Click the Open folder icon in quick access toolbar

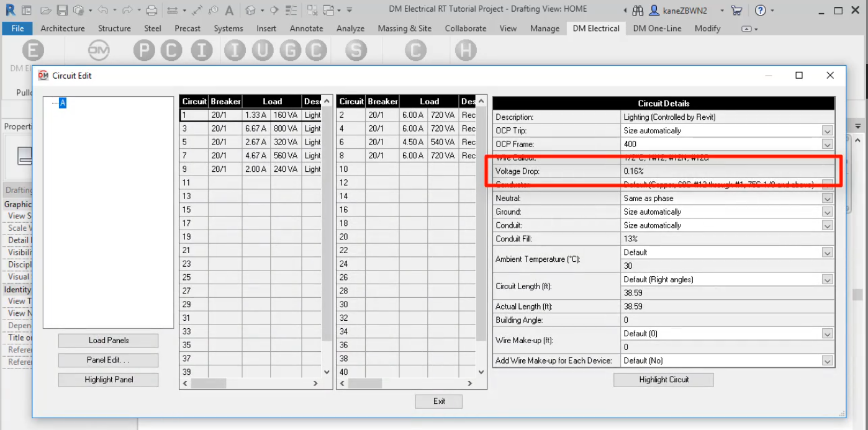click(x=45, y=11)
